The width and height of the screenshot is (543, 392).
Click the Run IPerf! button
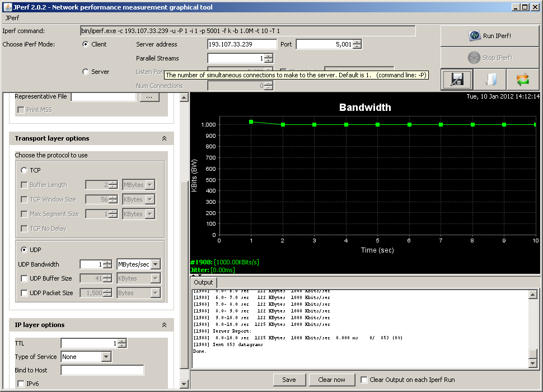tap(490, 36)
